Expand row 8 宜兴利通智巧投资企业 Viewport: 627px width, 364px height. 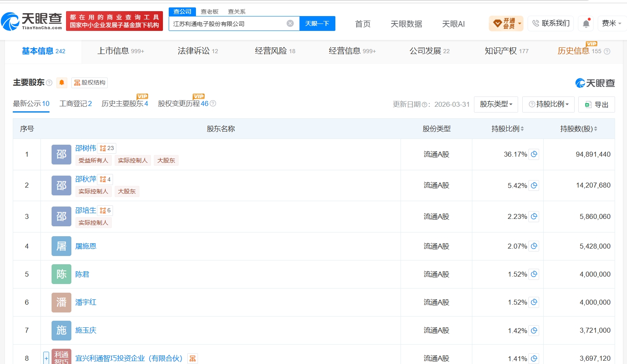tap(46, 358)
